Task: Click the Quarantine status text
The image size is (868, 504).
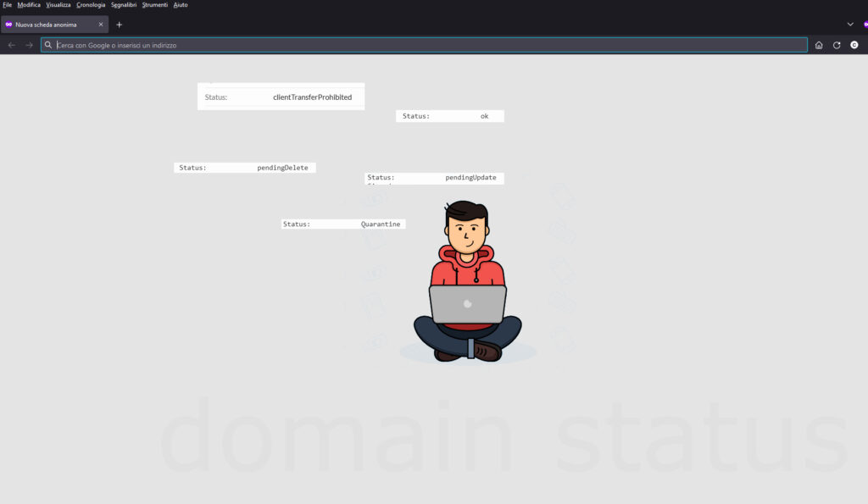Action: [381, 224]
